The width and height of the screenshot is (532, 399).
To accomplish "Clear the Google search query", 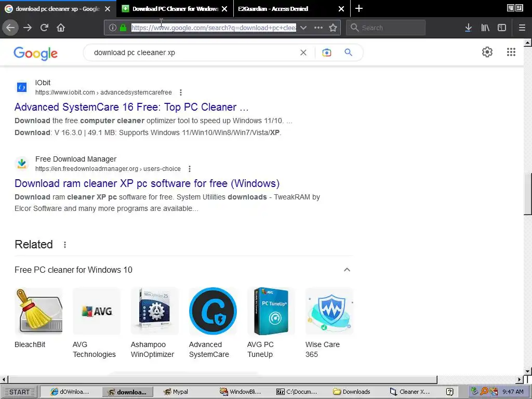I will coord(303,52).
